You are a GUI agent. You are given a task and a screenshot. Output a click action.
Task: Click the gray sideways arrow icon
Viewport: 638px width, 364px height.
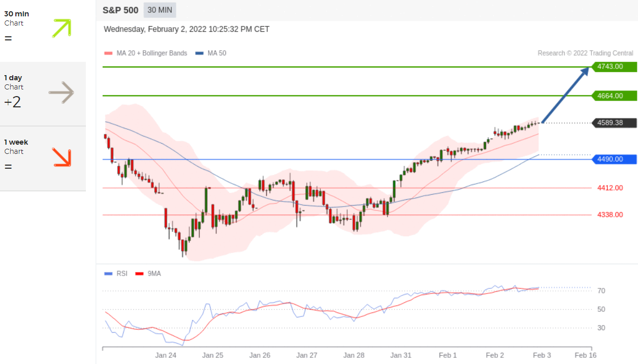click(61, 93)
